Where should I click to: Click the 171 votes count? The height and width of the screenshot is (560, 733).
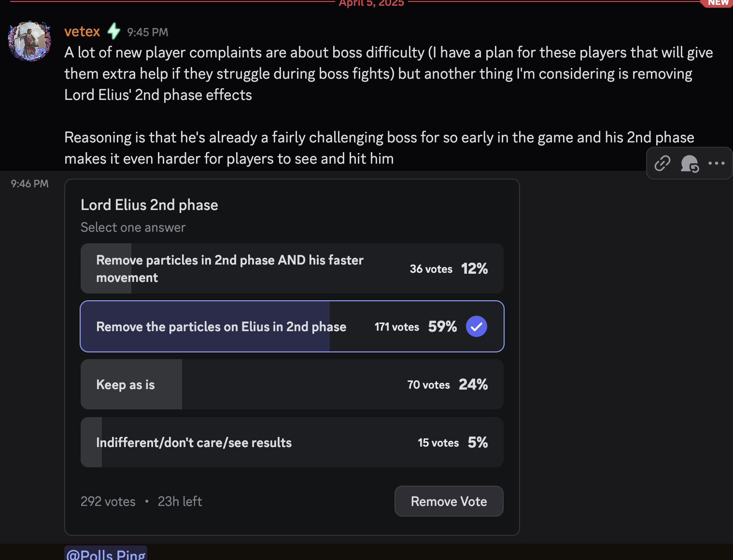pos(397,327)
